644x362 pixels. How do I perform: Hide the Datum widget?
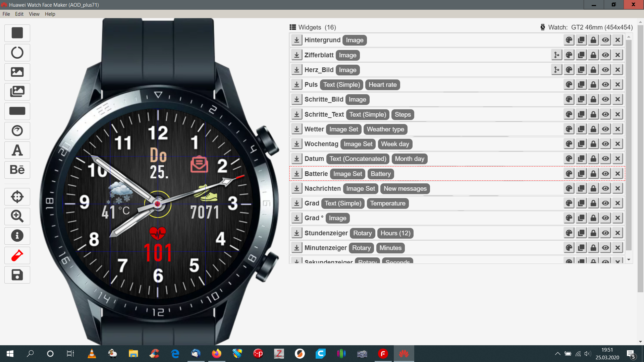605,159
